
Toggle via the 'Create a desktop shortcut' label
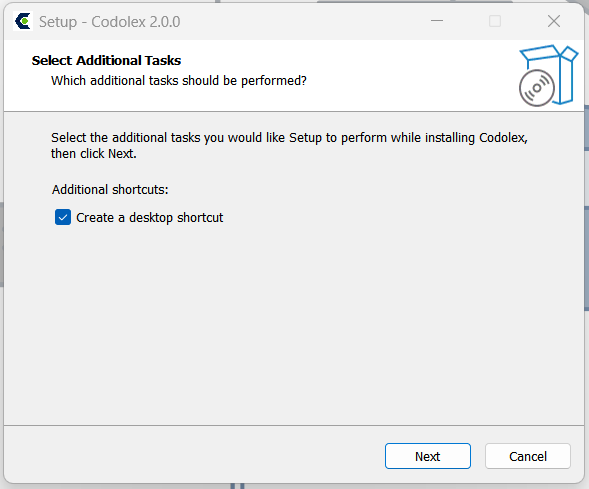150,217
